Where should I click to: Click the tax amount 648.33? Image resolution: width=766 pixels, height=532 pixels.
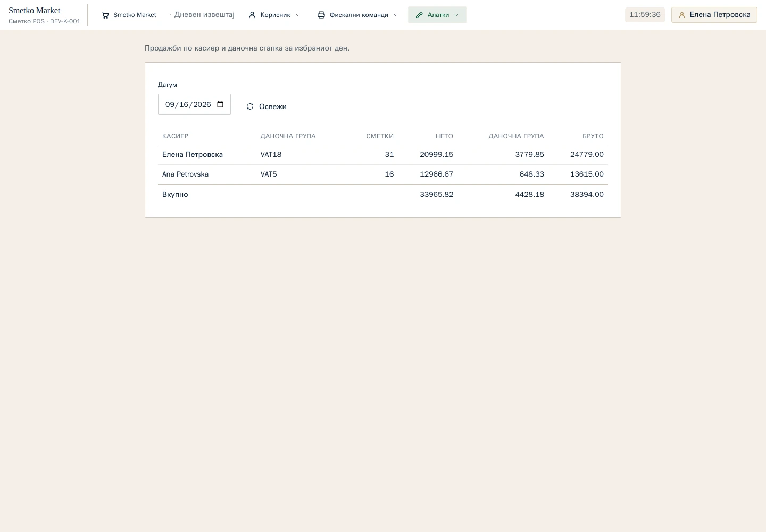[532, 174]
